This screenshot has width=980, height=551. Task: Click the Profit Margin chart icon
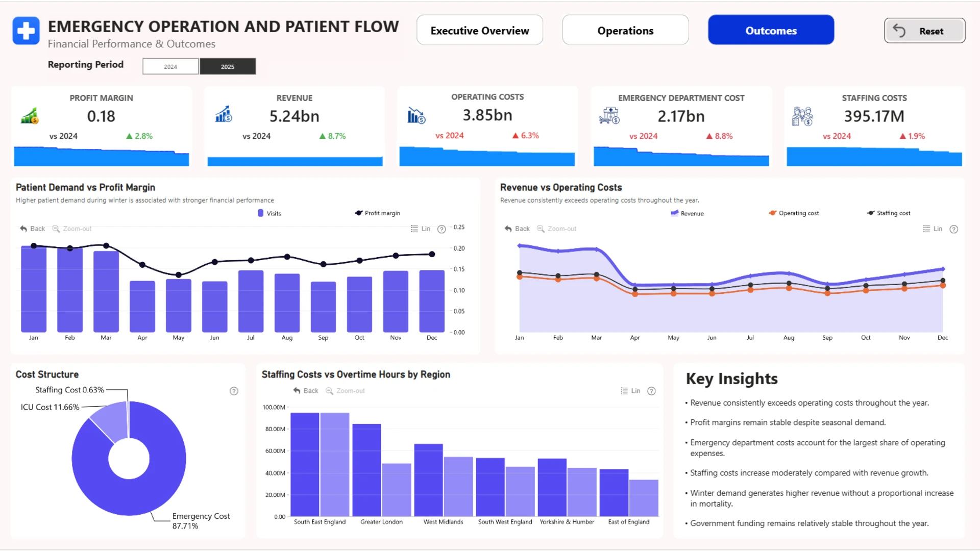pyautogui.click(x=30, y=116)
